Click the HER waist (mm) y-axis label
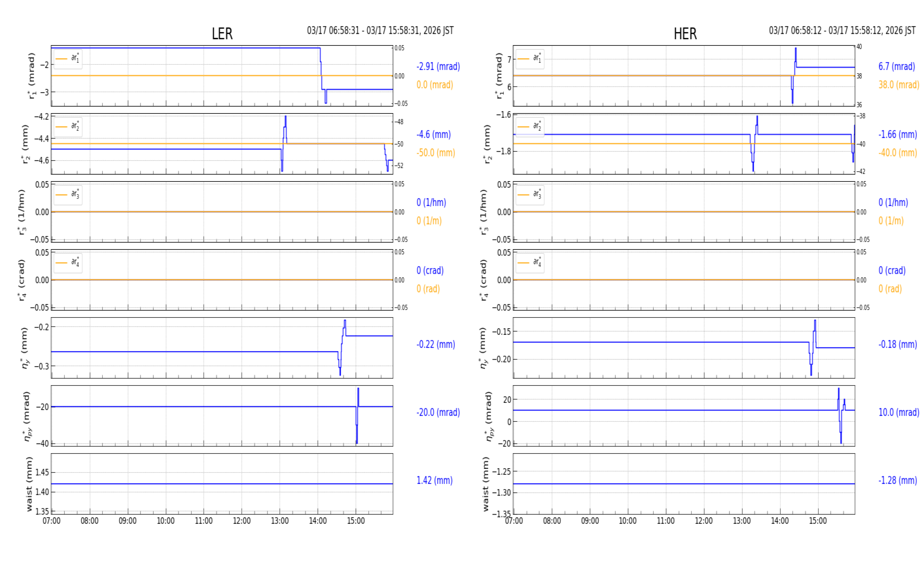The height and width of the screenshot is (565, 924). pos(486,484)
